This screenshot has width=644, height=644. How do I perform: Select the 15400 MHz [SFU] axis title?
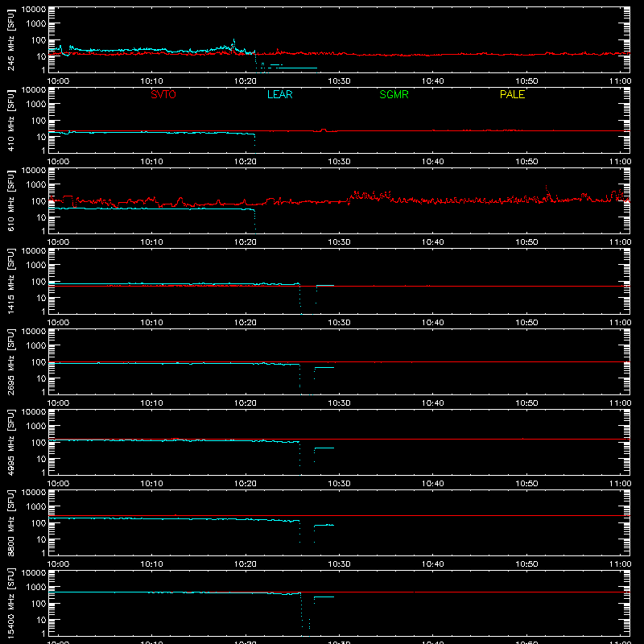11,603
